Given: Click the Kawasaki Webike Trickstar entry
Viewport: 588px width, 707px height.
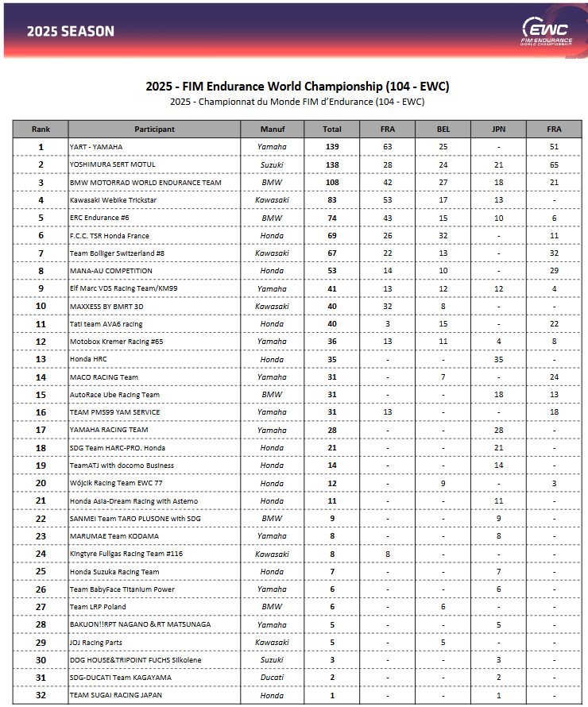Looking at the screenshot, I should click(x=113, y=200).
